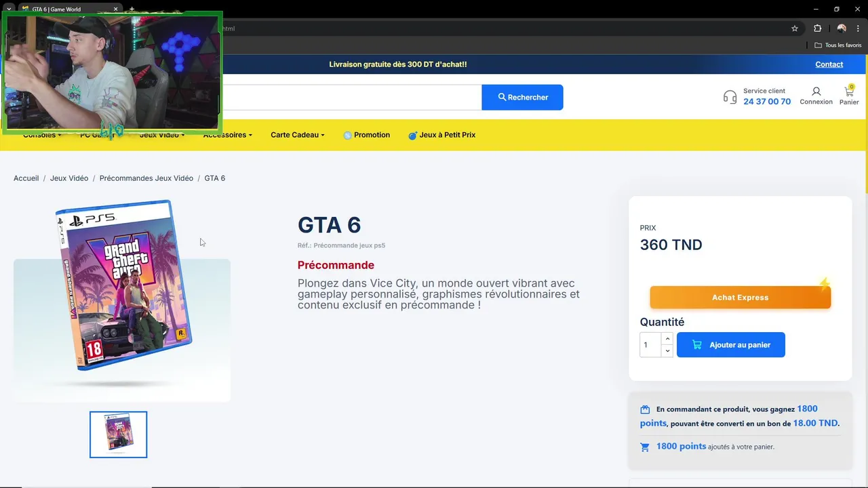
Task: Bookmark page with star icon
Action: 795,28
